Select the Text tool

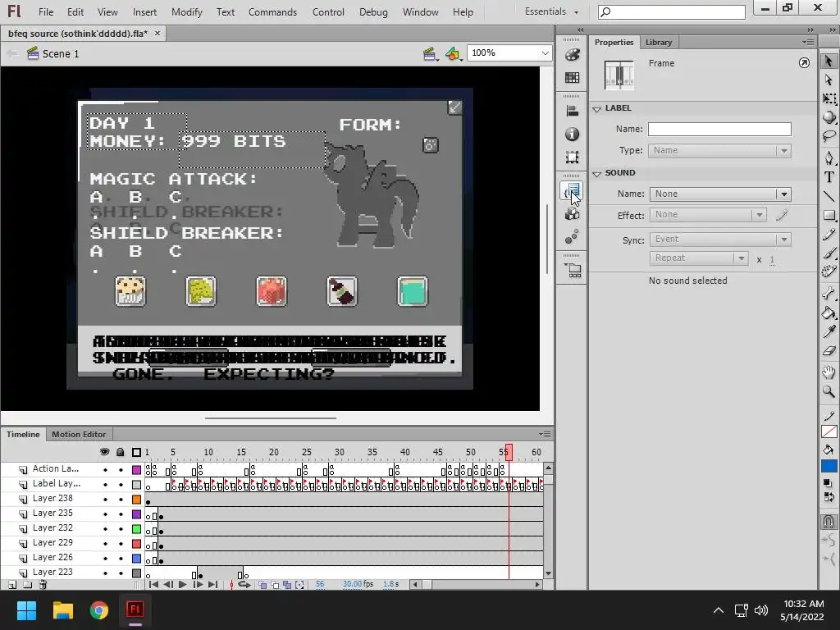click(x=829, y=177)
